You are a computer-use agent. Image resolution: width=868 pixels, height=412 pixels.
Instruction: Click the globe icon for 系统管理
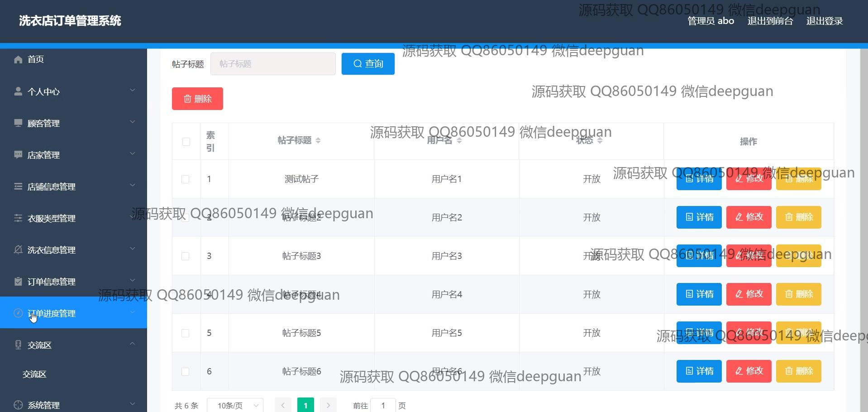click(x=18, y=405)
